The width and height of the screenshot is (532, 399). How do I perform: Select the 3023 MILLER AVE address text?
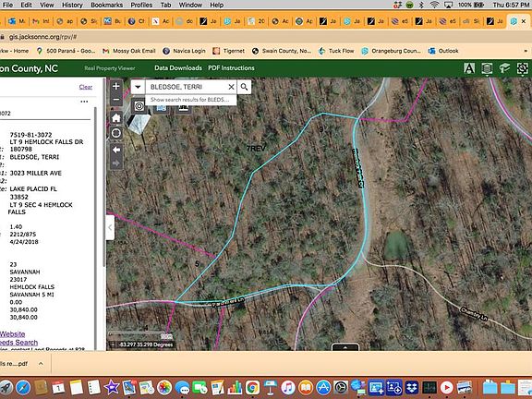[36, 173]
